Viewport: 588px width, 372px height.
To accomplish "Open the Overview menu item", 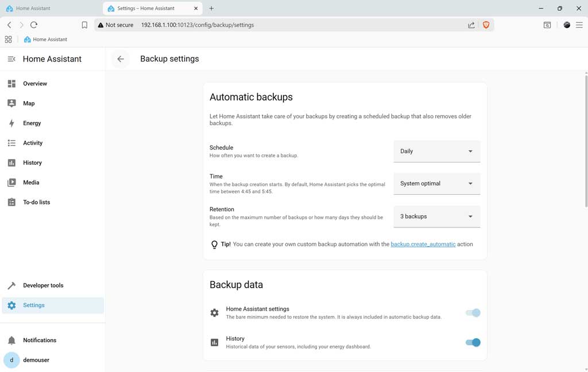I will click(x=53, y=84).
